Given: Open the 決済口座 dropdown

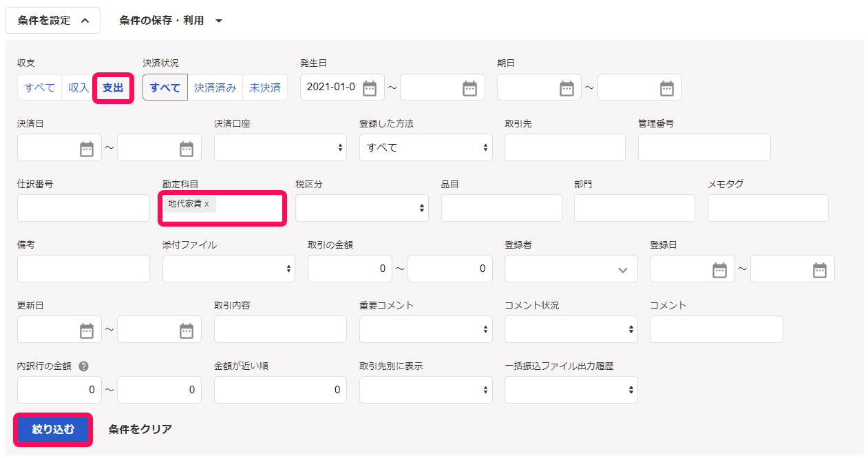Looking at the screenshot, I should tap(280, 147).
